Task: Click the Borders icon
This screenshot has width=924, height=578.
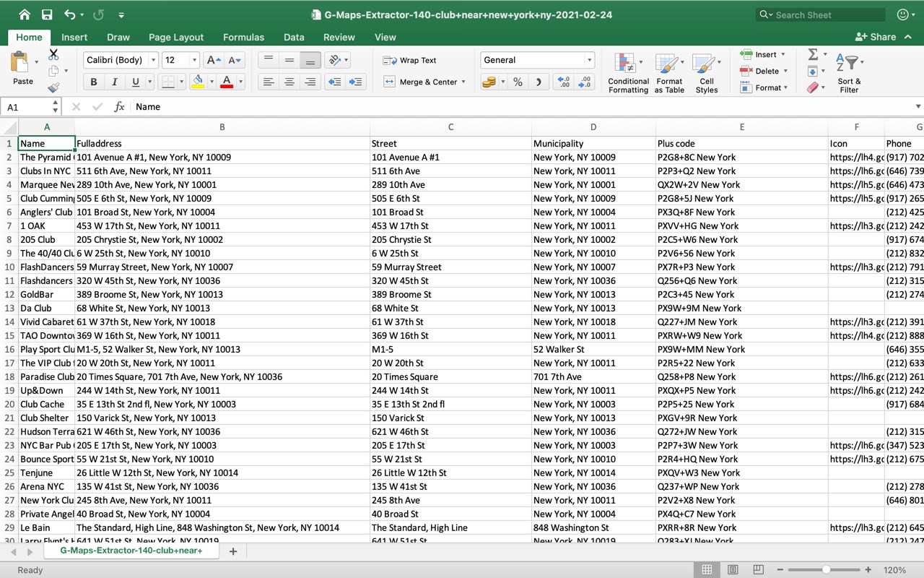Action: coord(167,82)
